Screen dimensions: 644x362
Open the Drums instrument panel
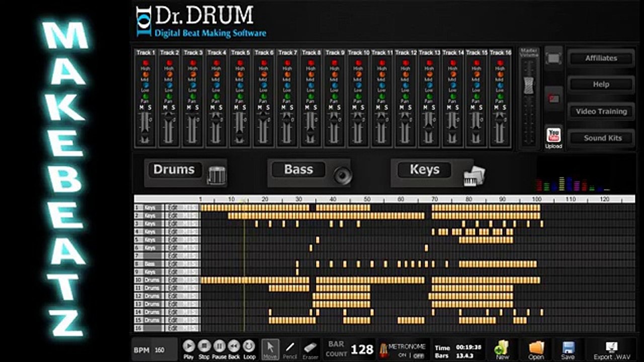(174, 170)
